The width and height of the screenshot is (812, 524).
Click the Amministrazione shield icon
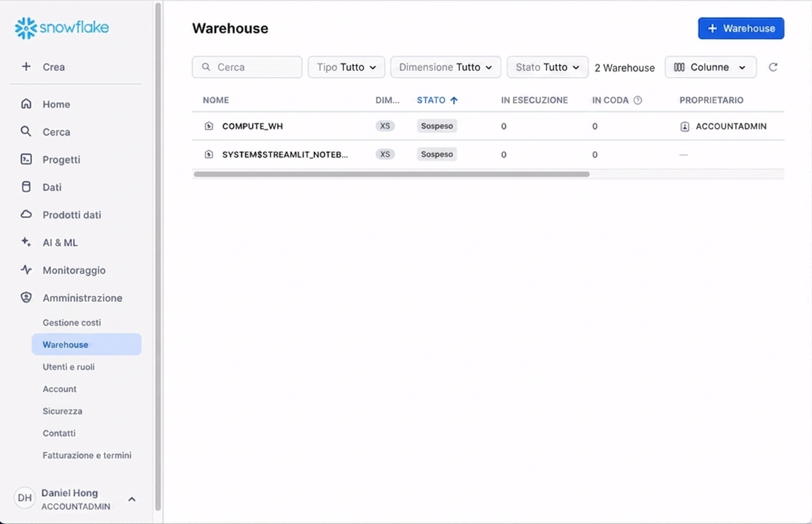26,297
